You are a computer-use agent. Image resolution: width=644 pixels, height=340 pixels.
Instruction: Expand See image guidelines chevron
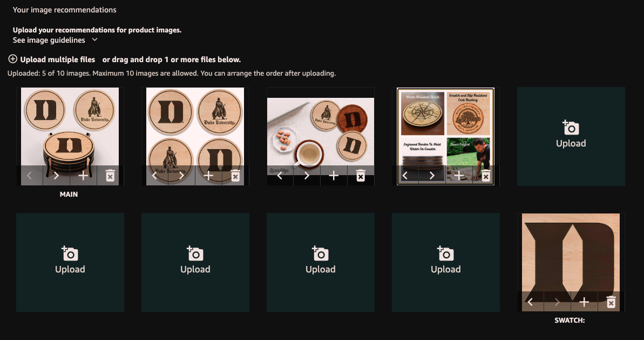tap(95, 39)
